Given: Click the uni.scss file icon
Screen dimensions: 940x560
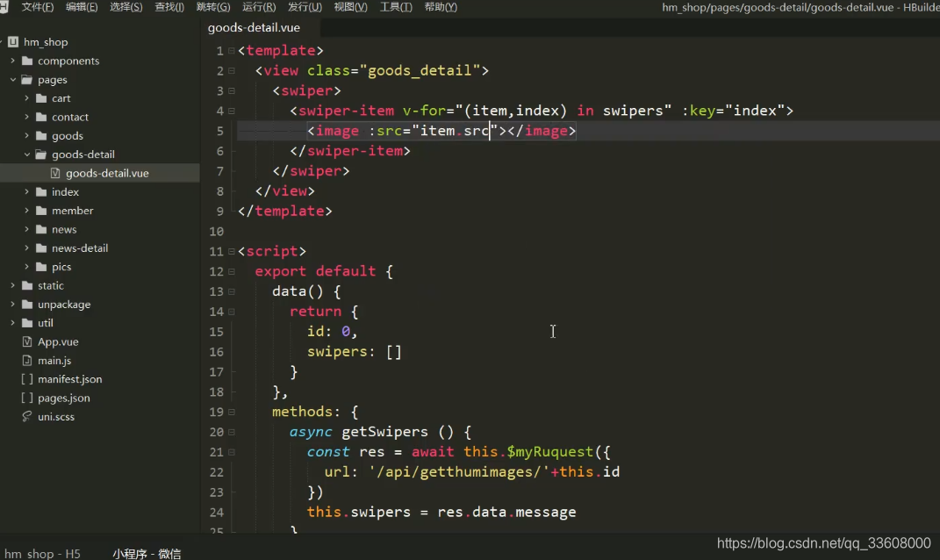Looking at the screenshot, I should coord(27,416).
